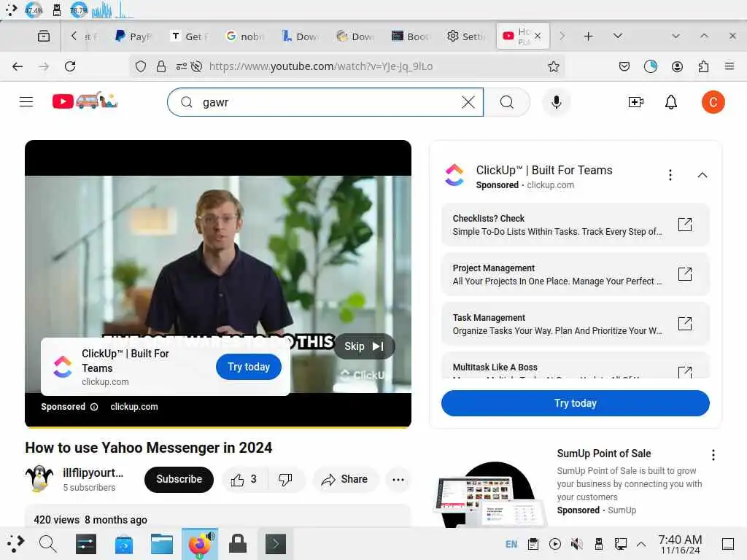Open YouTube notifications bell
Screen dimensions: 747x560
[671, 102]
